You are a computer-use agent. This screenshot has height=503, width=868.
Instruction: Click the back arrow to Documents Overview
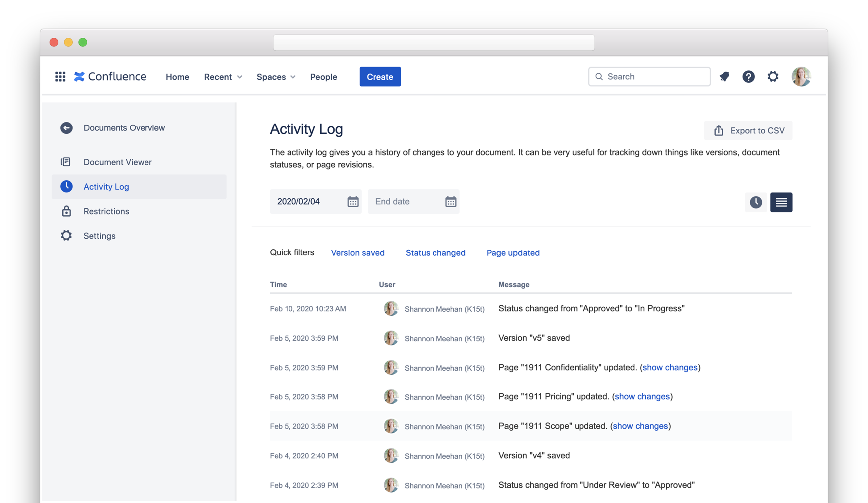(66, 128)
